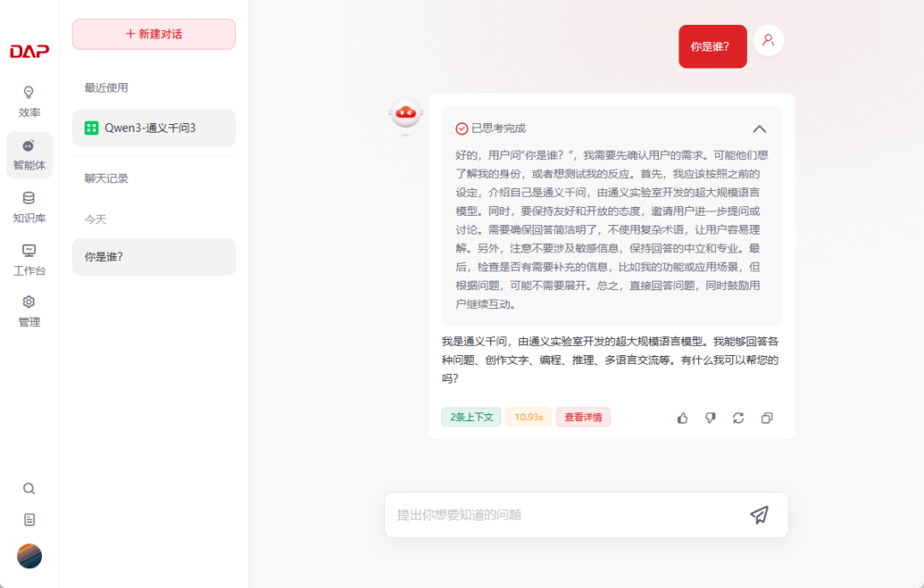This screenshot has height=588, width=924.
Task: Click the red robot assistant avatar
Action: point(406,114)
